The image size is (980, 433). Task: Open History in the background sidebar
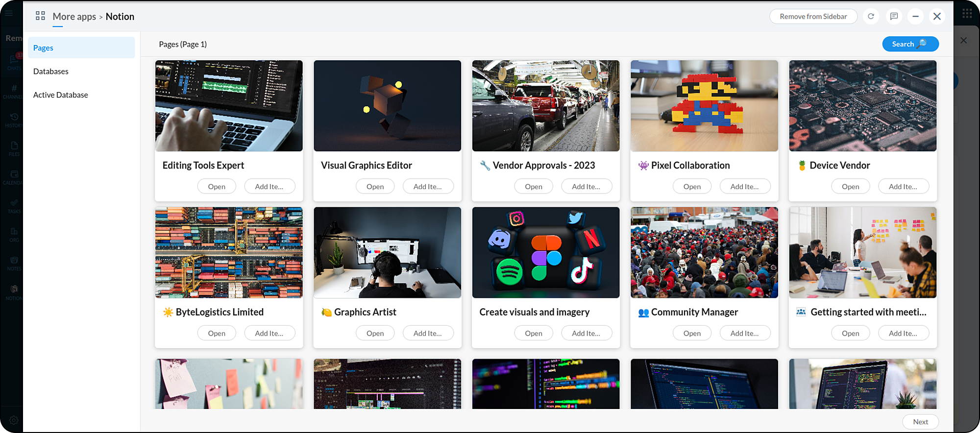(x=14, y=120)
